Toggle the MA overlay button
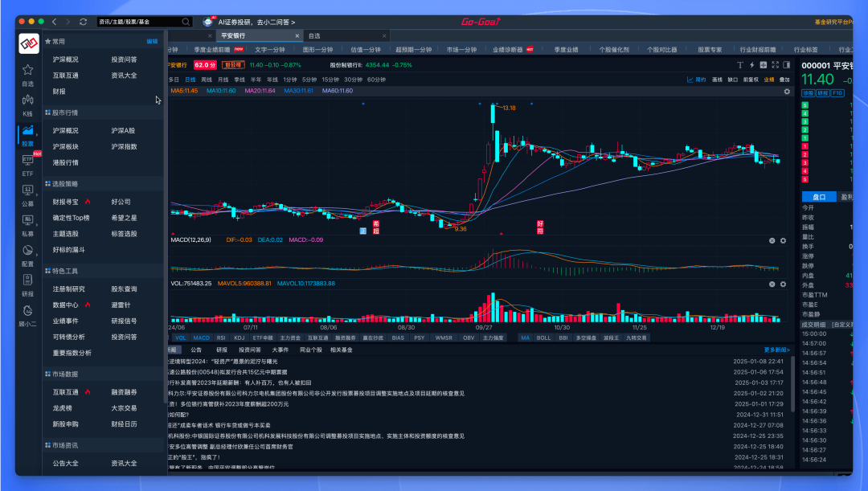Screen dimensions: 868x491 point(525,338)
